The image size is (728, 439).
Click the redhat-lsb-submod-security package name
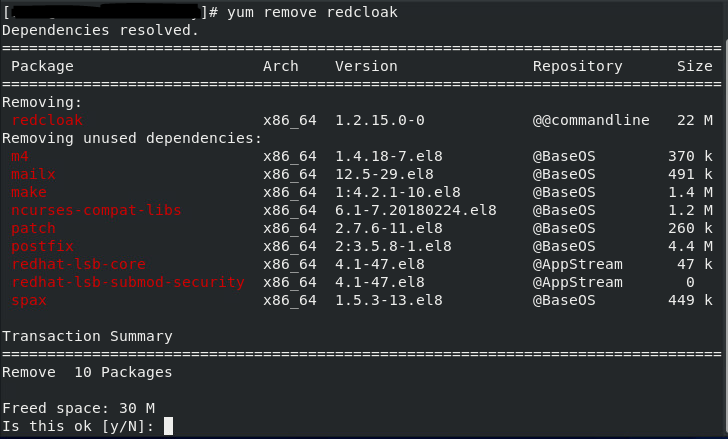pyautogui.click(x=127, y=282)
